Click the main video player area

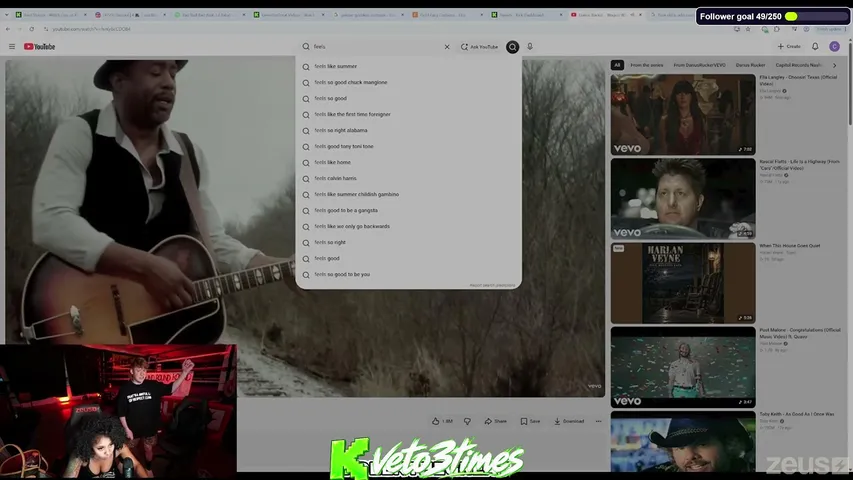tap(305, 227)
